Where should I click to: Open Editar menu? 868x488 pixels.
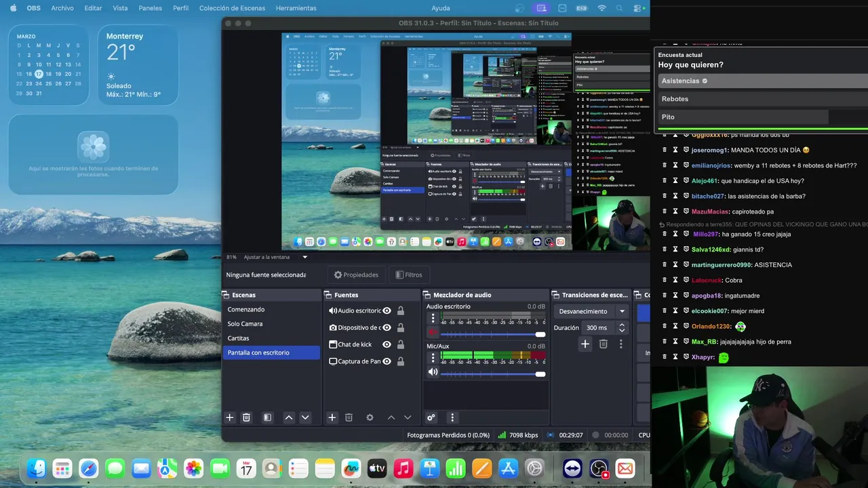(x=93, y=8)
